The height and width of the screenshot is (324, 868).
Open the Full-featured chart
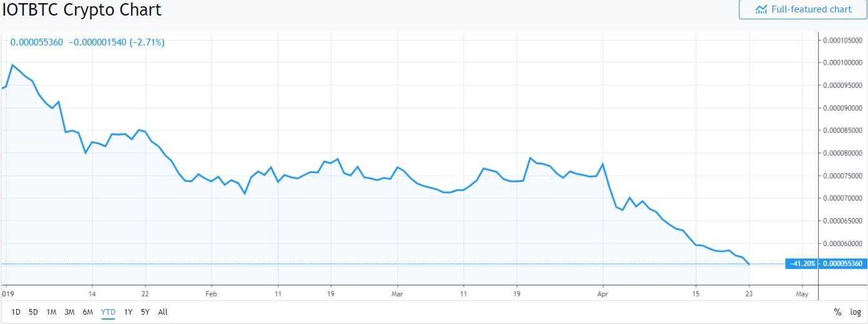[x=802, y=9]
